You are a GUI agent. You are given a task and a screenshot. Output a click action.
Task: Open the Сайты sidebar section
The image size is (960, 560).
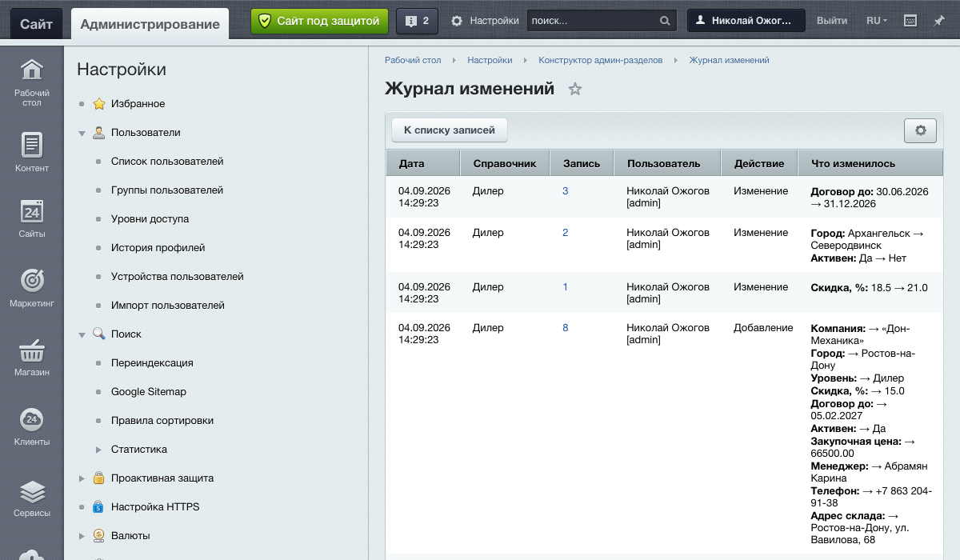(x=31, y=218)
